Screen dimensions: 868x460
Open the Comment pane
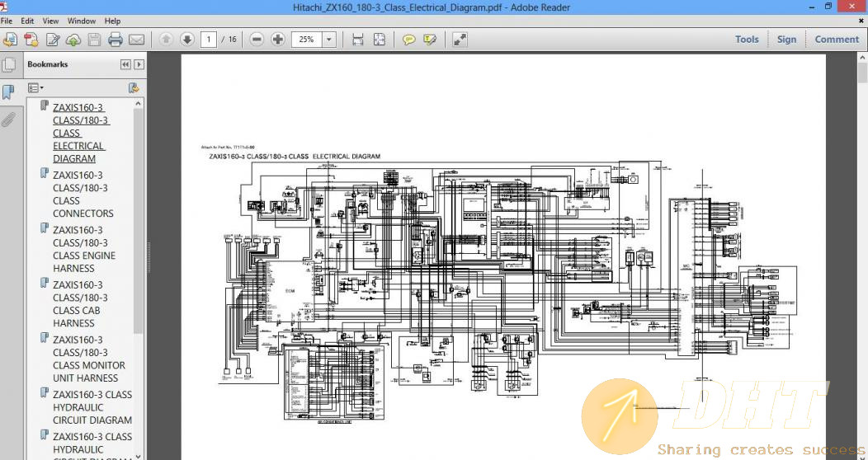point(837,40)
